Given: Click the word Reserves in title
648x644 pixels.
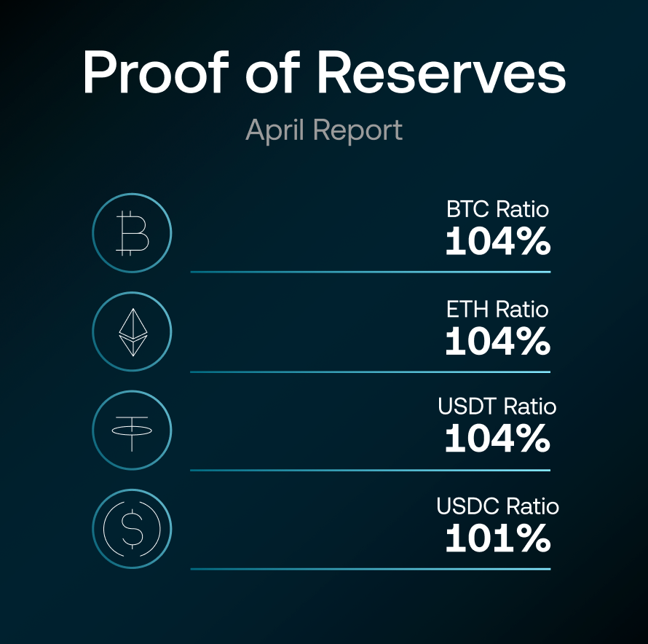Looking at the screenshot, I should 441,72.
